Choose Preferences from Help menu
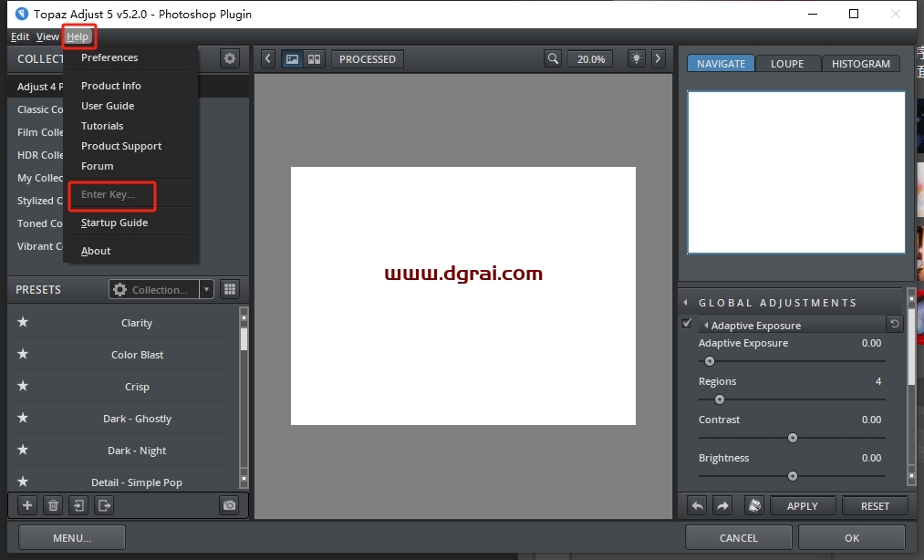This screenshot has height=560, width=924. [109, 57]
